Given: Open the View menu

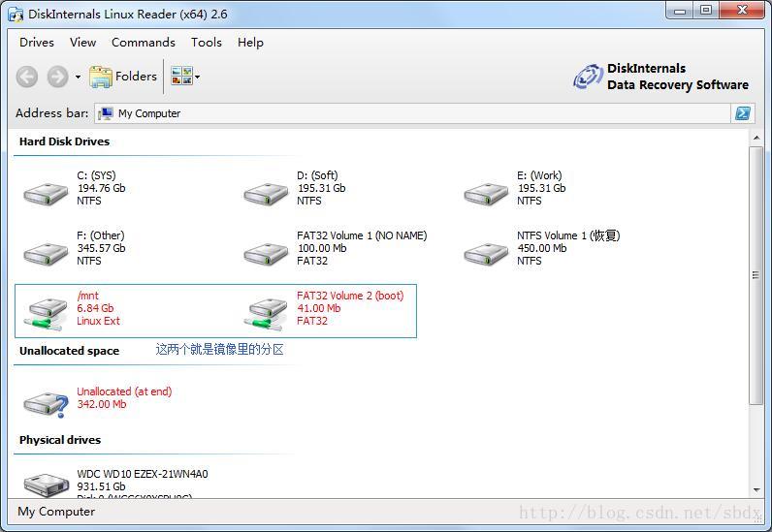Looking at the screenshot, I should [82, 43].
